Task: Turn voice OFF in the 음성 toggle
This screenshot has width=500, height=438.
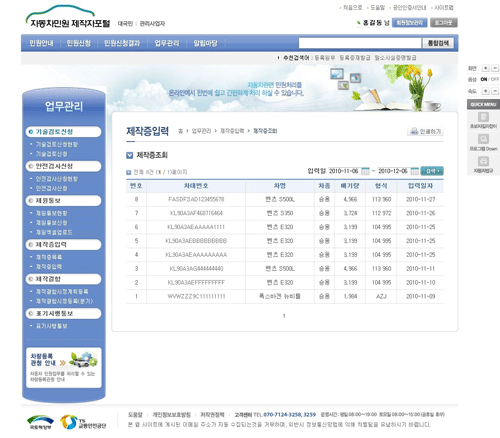Action: pyautogui.click(x=495, y=79)
